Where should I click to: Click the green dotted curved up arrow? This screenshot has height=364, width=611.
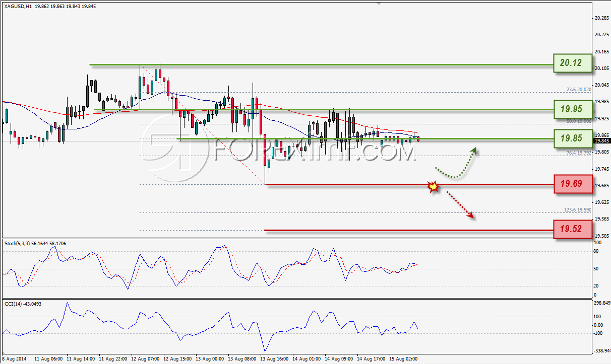tap(455, 163)
